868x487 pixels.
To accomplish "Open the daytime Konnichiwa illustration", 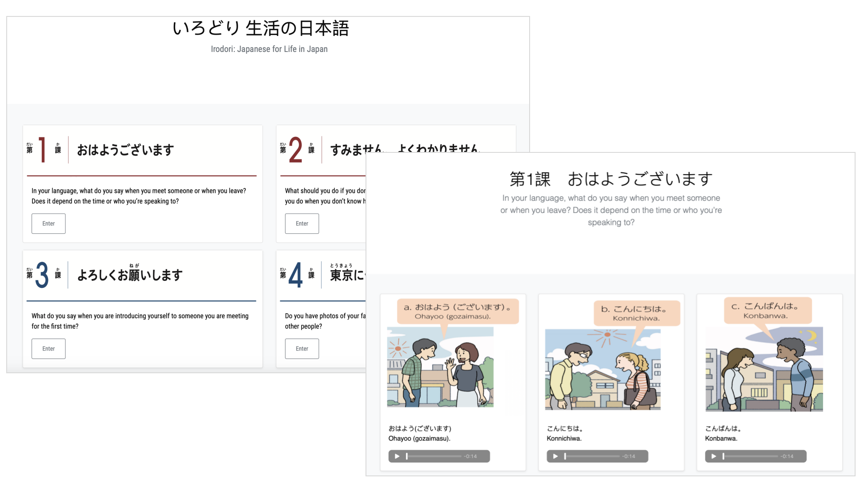I will coord(603,369).
